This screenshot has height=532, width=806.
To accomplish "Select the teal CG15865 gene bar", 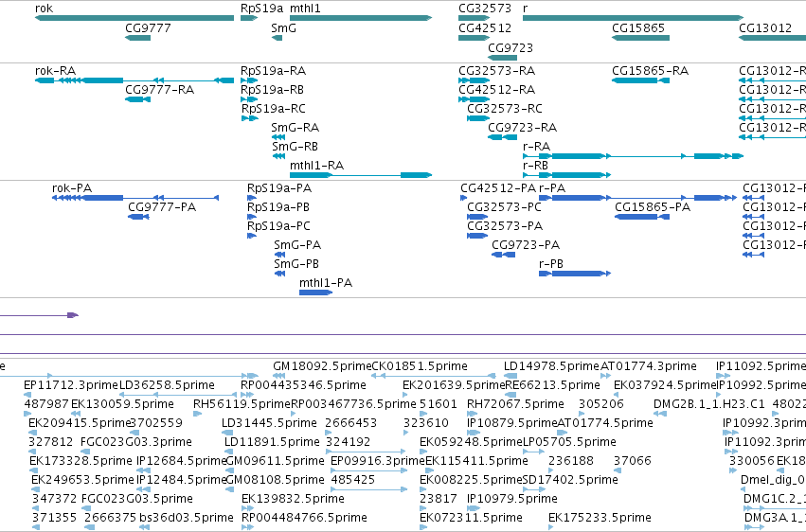I will click(x=640, y=38).
